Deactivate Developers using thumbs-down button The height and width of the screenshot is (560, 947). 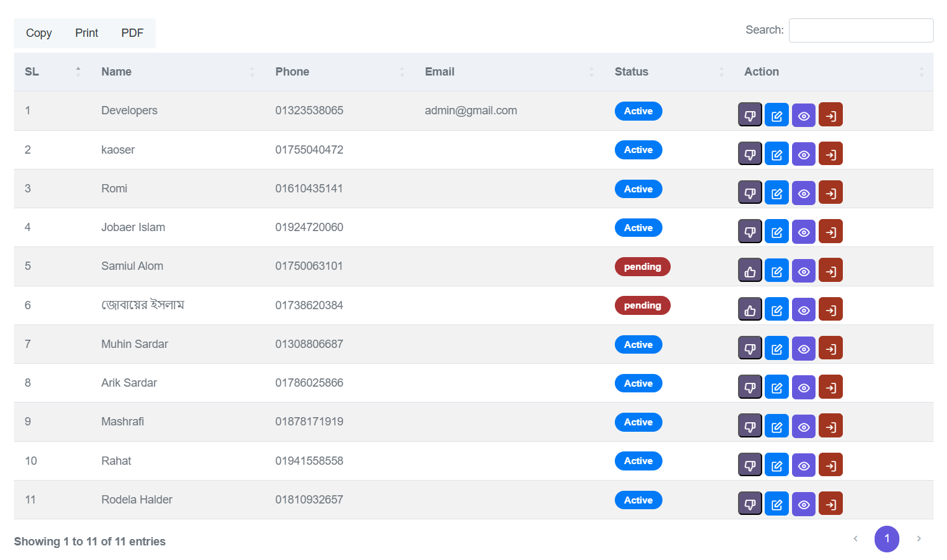tap(749, 115)
